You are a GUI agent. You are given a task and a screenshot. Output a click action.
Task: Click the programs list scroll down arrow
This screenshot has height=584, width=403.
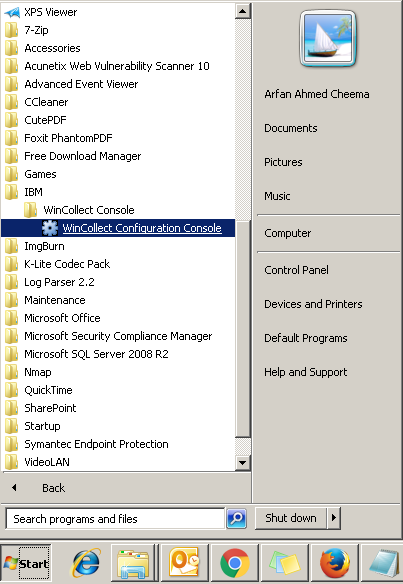click(242, 463)
